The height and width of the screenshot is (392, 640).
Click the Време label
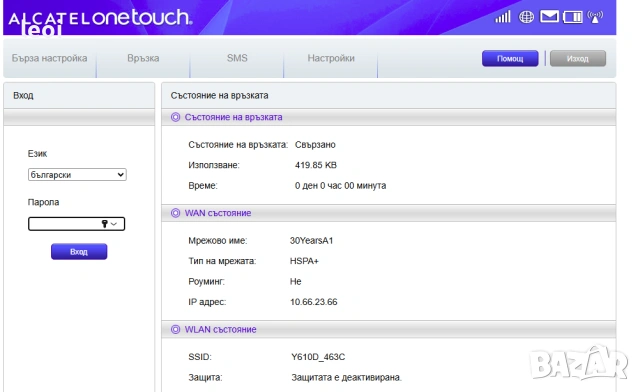pos(203,185)
